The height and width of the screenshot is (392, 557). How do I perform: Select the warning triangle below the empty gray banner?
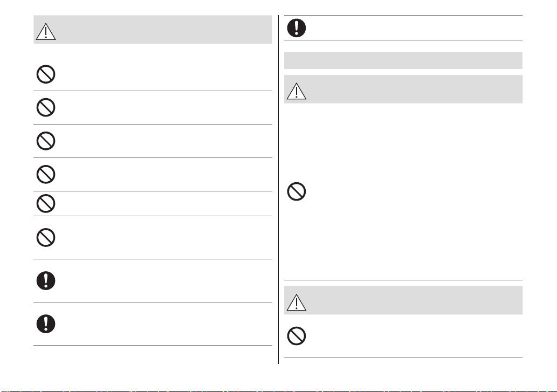(x=297, y=91)
